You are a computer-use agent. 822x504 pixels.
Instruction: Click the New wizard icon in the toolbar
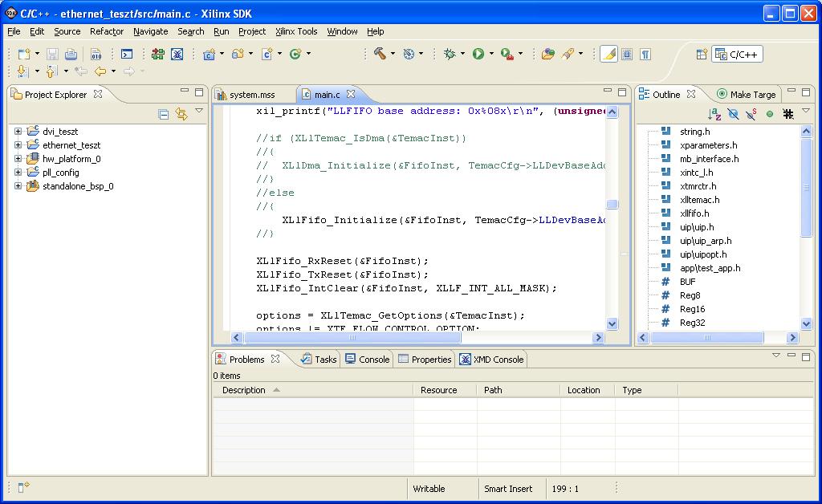coord(24,54)
